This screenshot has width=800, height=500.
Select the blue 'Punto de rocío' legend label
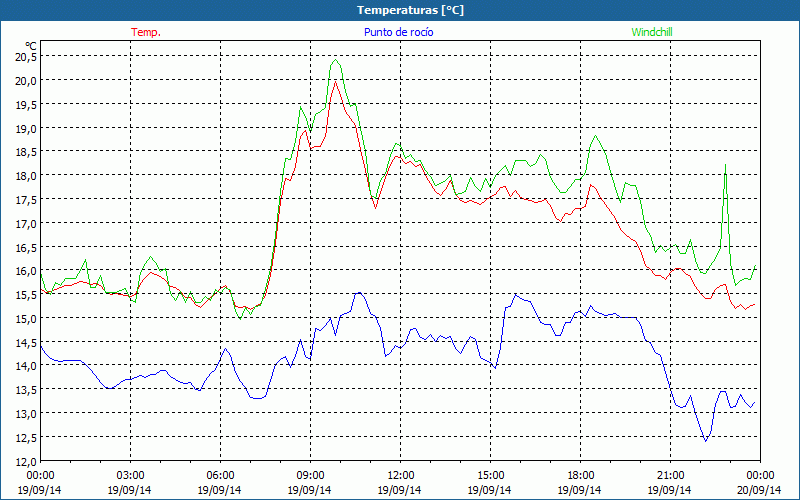point(398,32)
